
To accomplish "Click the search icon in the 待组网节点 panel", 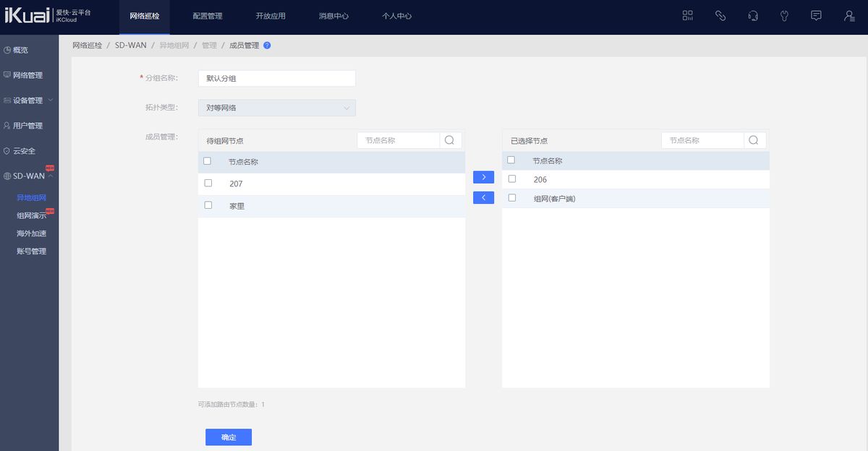I will (450, 140).
